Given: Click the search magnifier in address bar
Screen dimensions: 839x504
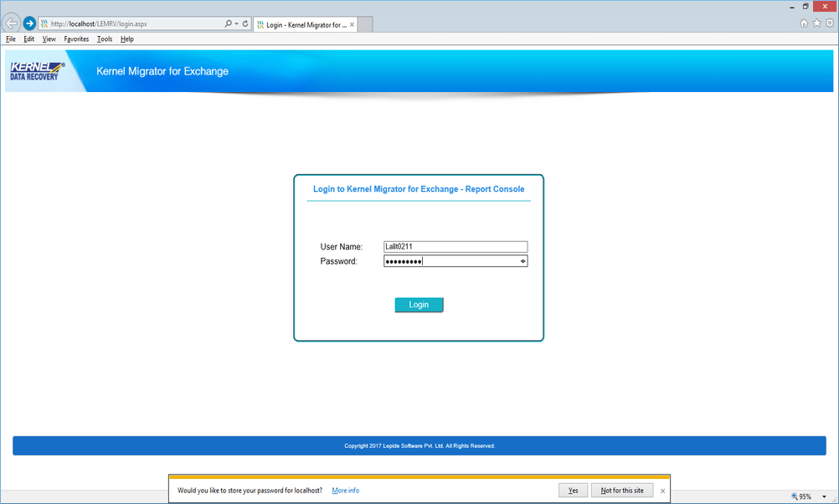Looking at the screenshot, I should point(229,23).
